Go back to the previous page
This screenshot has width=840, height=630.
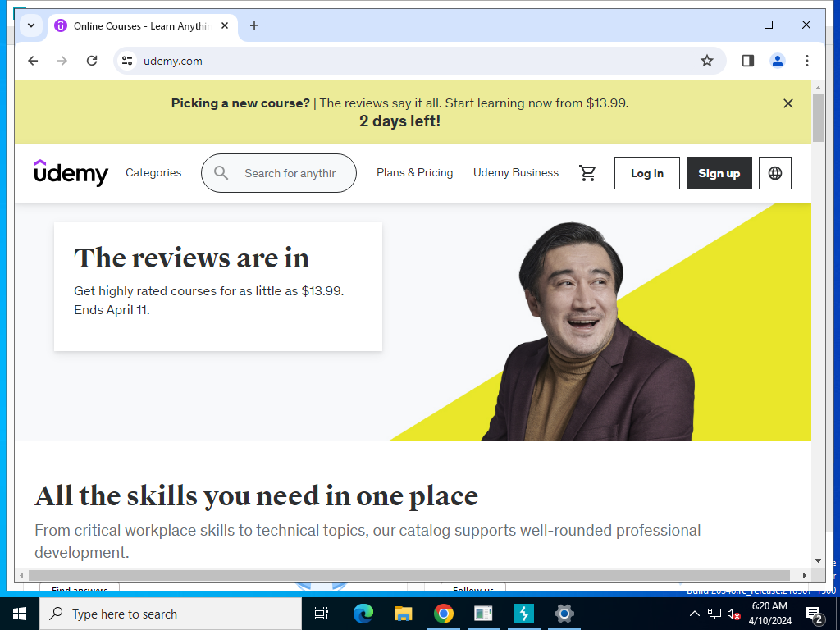click(33, 61)
